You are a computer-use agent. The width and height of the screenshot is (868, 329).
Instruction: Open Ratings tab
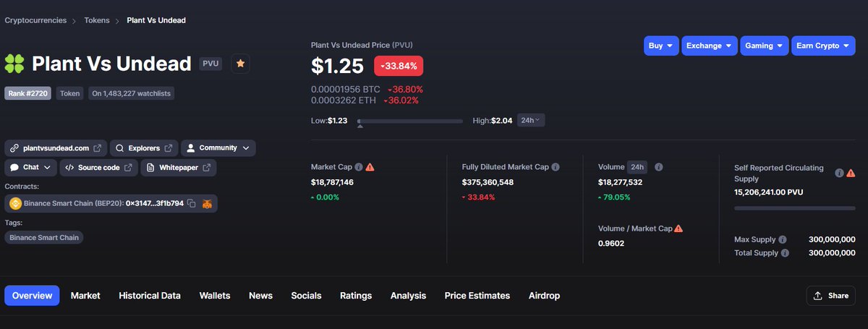(x=356, y=296)
